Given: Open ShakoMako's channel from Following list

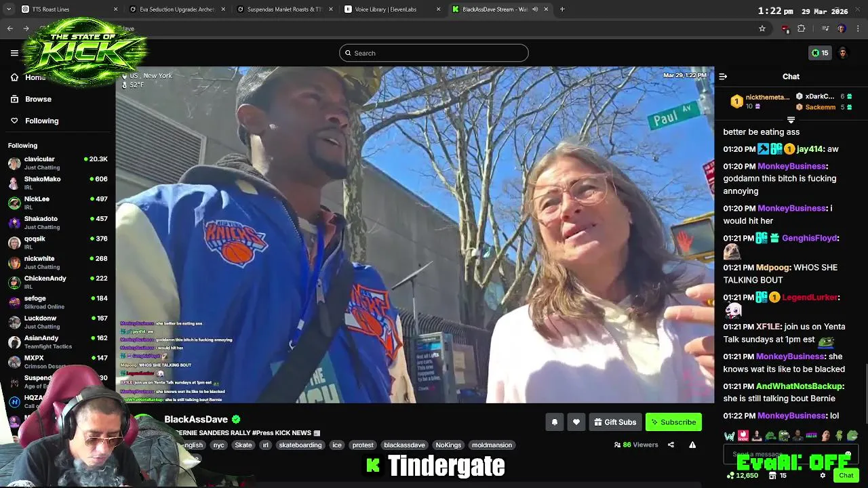Looking at the screenshot, I should (x=58, y=183).
